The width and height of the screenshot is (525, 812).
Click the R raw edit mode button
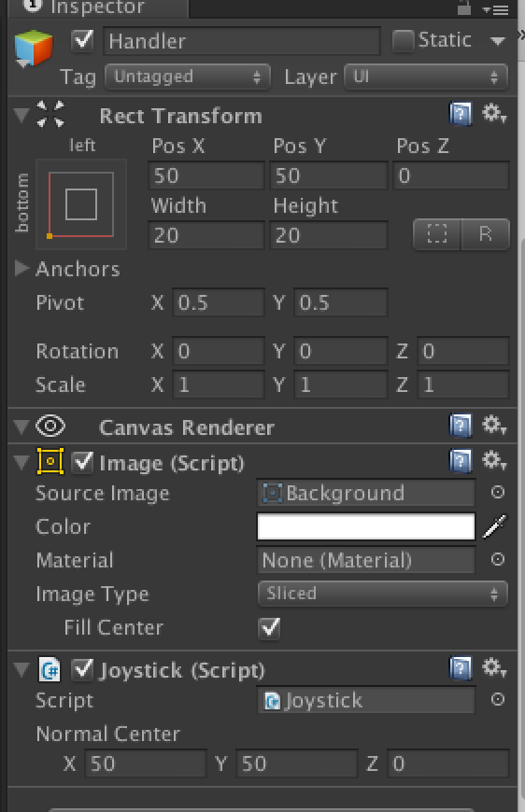485,234
